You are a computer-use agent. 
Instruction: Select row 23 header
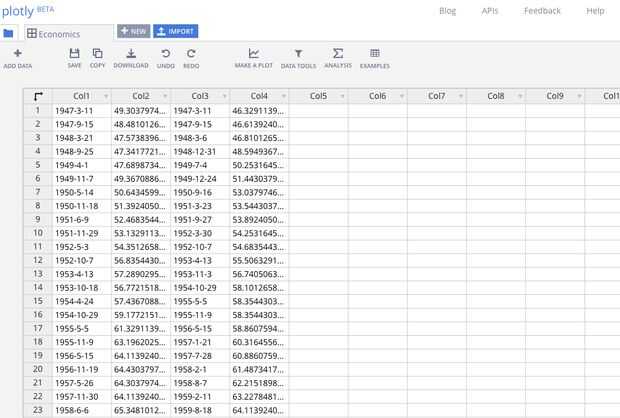pos(38,410)
